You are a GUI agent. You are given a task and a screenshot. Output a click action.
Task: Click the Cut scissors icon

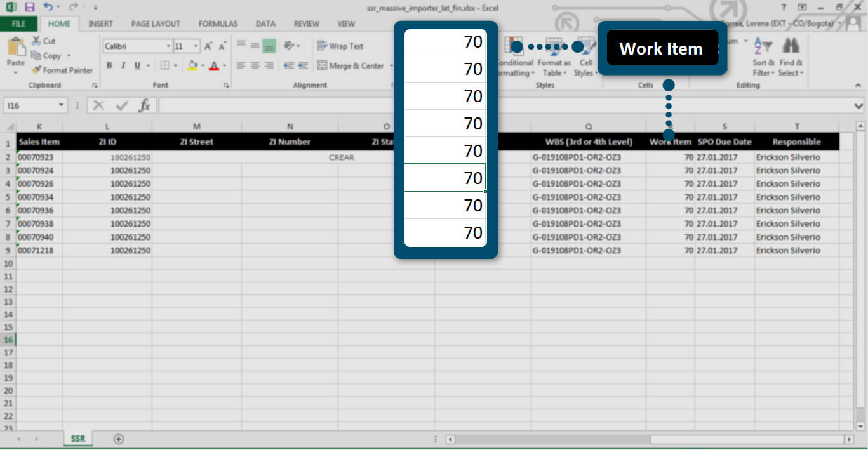[43, 41]
